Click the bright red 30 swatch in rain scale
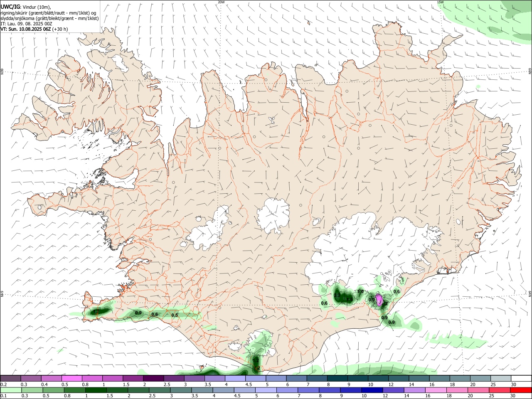Viewport: 532px width, 399px height. [x=521, y=390]
